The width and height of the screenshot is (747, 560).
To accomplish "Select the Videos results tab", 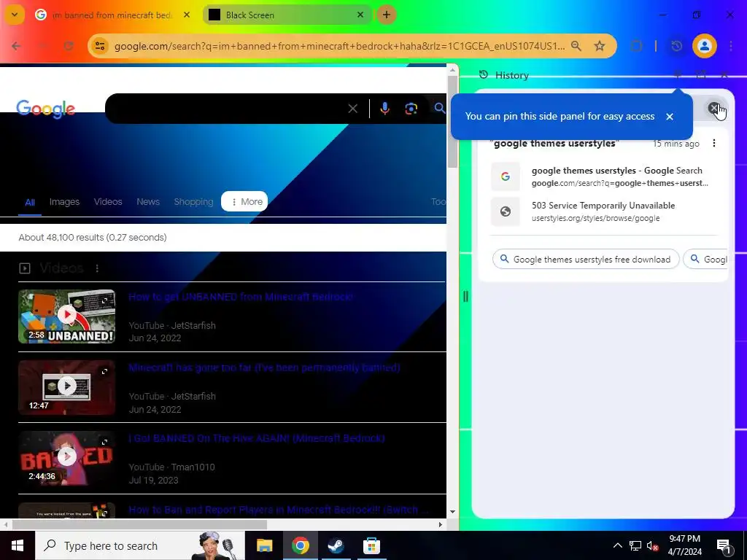I will click(108, 202).
